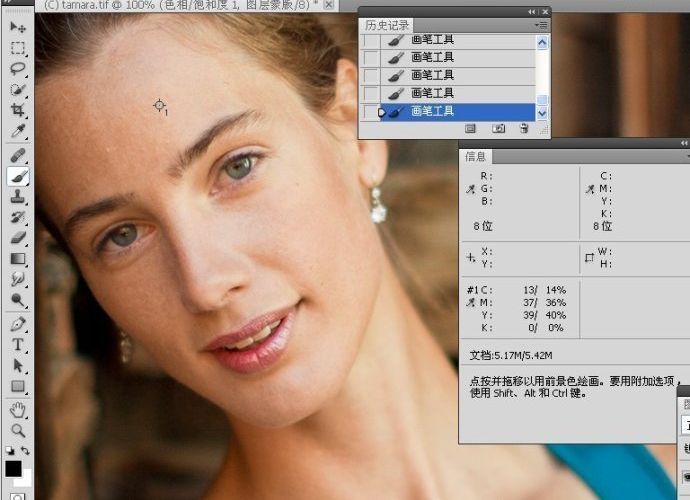The height and width of the screenshot is (500, 690).
Task: Set history brush source on highlighted state
Action: pos(371,112)
